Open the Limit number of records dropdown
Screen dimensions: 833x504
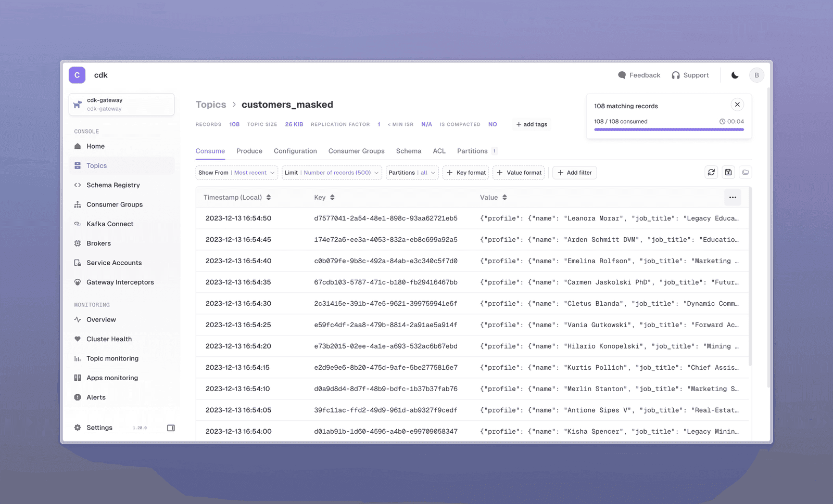(332, 173)
